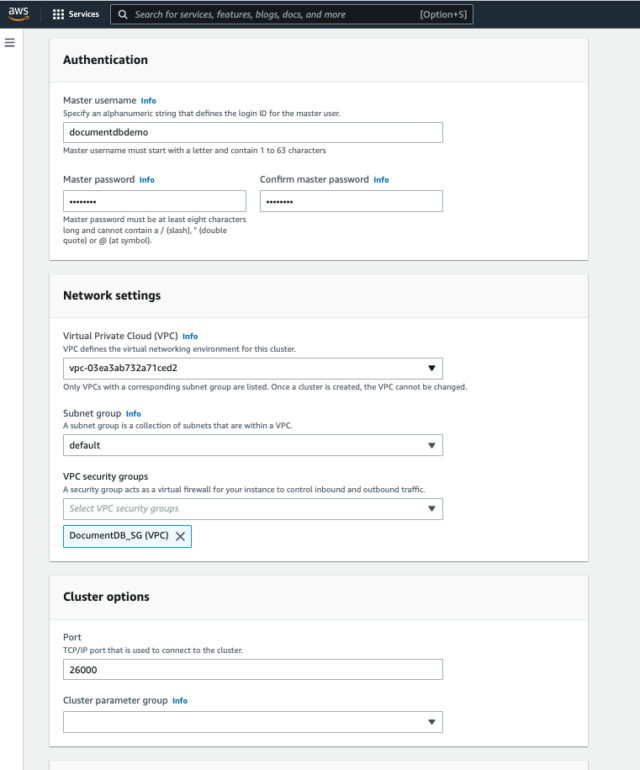Click the Port field showing 26000
This screenshot has height=770, width=640.
pos(253,670)
